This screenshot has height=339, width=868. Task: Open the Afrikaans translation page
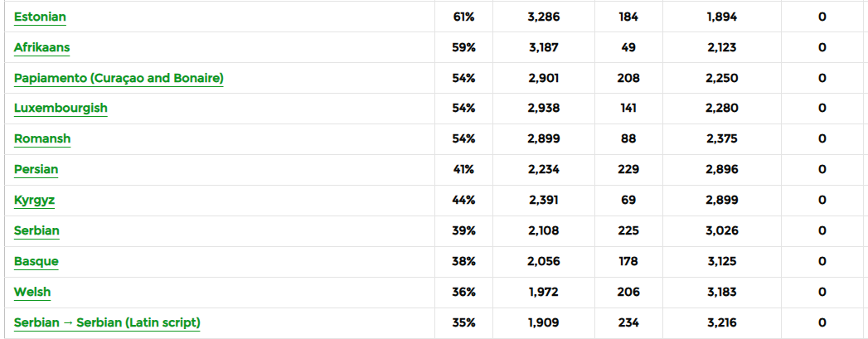coord(41,47)
